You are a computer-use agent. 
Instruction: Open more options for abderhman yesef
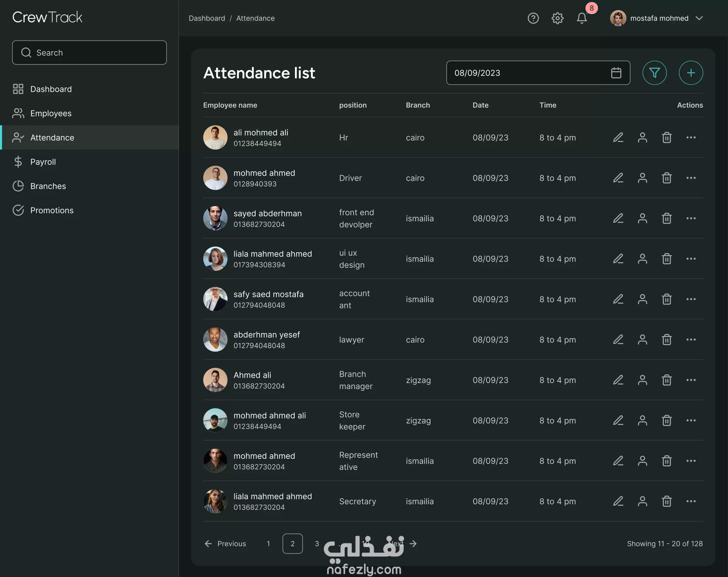pyautogui.click(x=691, y=340)
